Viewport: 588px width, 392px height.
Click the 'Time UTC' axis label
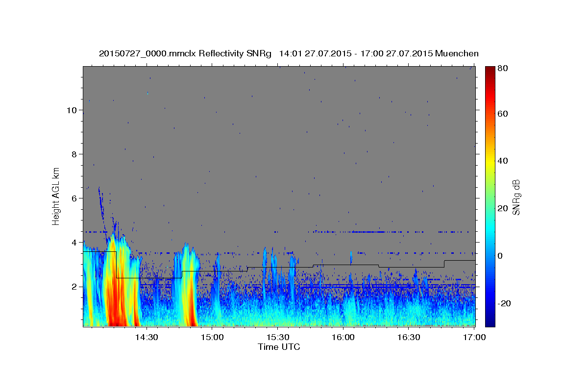[x=279, y=347]
